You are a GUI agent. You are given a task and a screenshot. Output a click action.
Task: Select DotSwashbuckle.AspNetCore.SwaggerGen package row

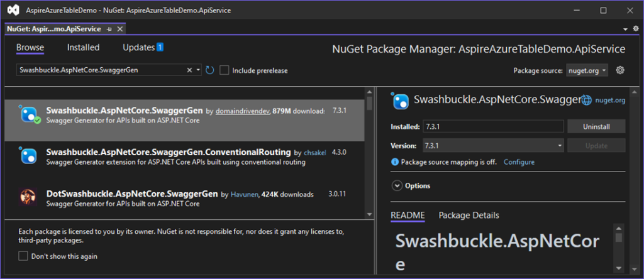click(x=184, y=198)
